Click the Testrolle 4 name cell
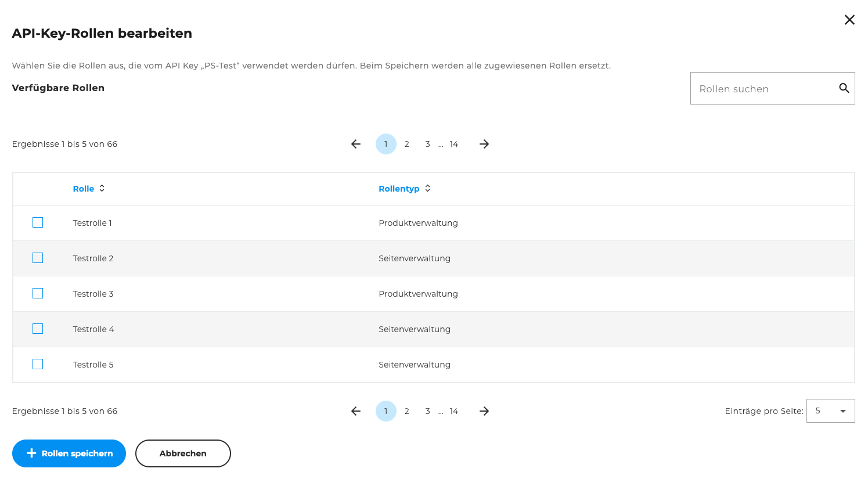Screen dimensions: 868x479 (x=93, y=329)
